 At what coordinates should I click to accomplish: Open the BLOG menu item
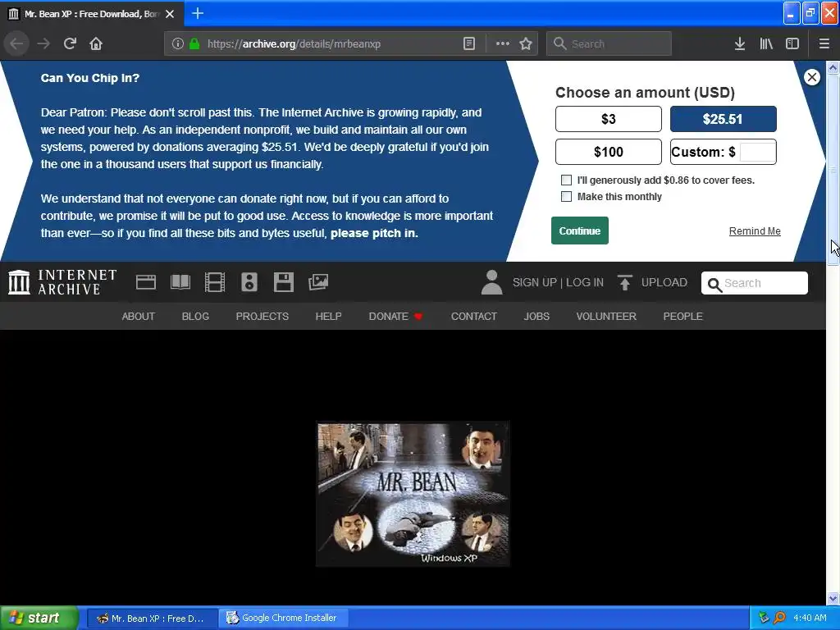coord(195,316)
